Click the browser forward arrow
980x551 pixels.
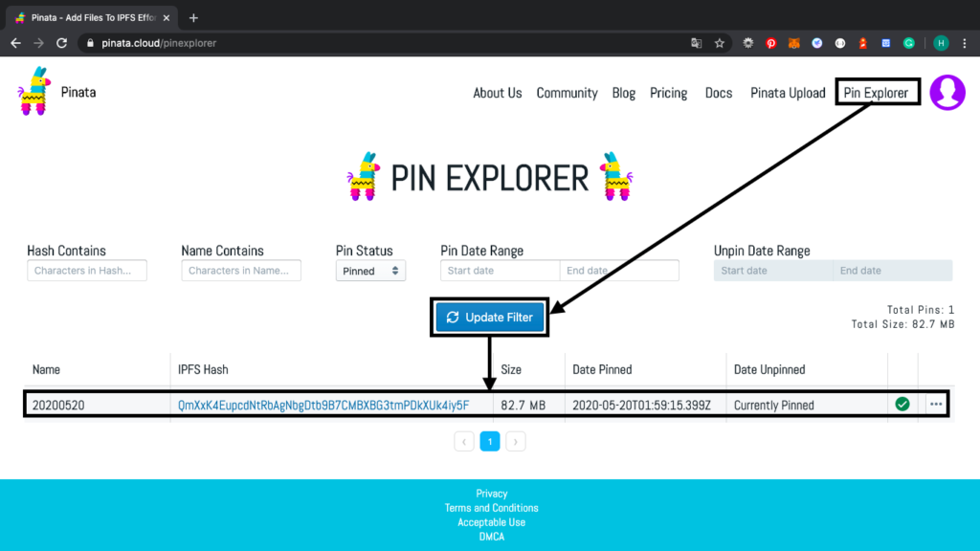(38, 43)
